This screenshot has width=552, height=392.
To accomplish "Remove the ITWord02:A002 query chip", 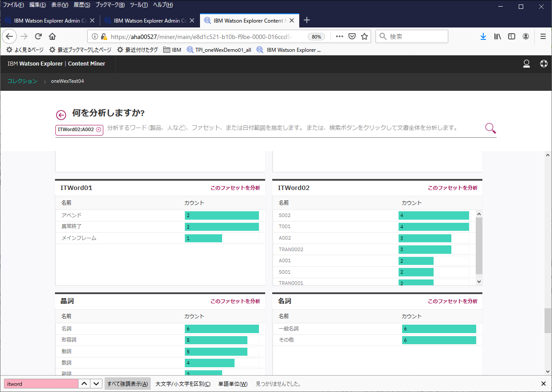I will point(98,130).
